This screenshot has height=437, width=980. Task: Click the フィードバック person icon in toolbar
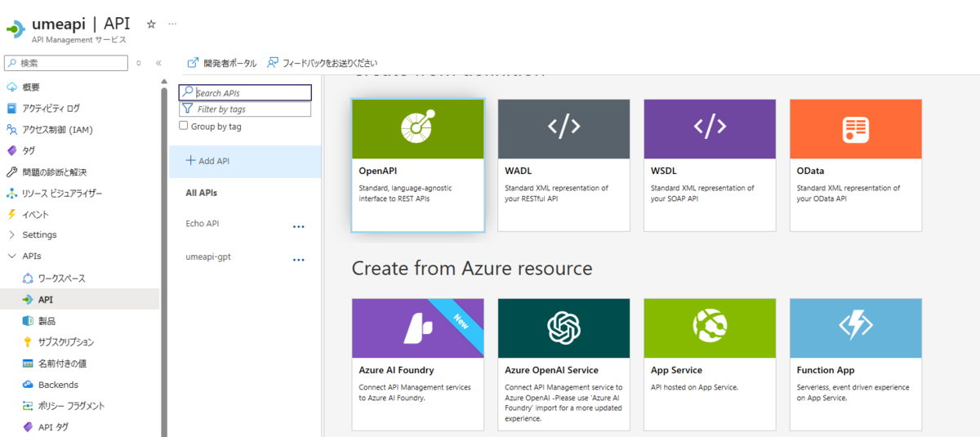[273, 63]
